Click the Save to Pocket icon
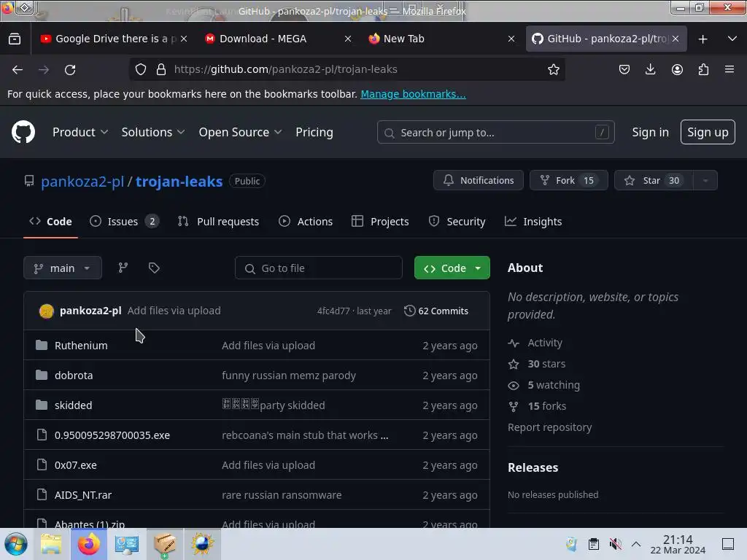 624,69
